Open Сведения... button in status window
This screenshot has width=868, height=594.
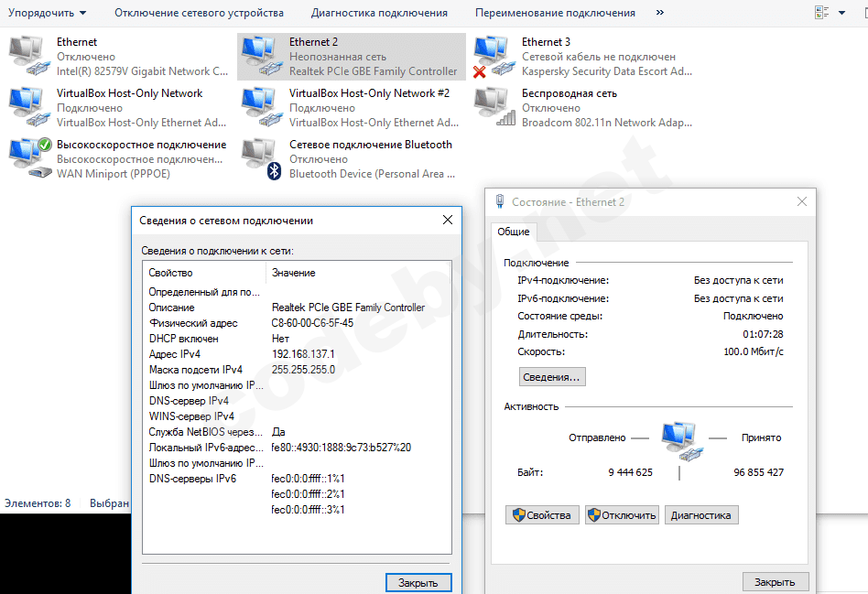tap(552, 377)
